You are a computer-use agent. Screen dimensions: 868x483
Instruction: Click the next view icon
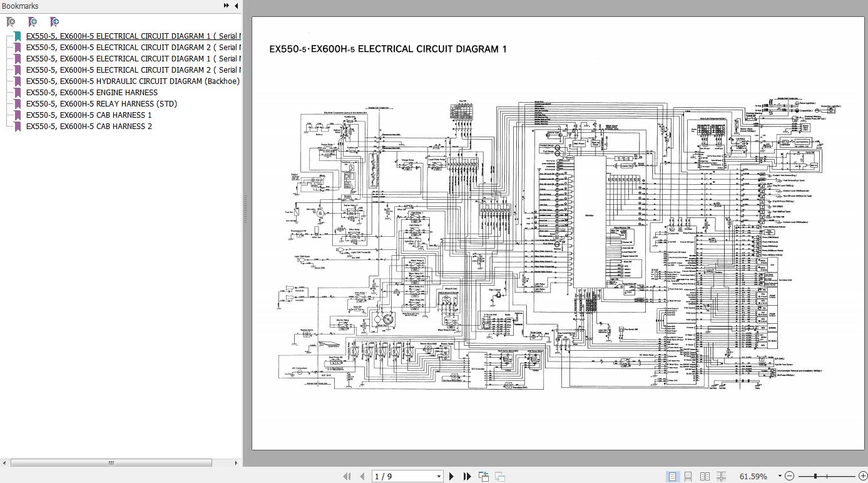499,477
